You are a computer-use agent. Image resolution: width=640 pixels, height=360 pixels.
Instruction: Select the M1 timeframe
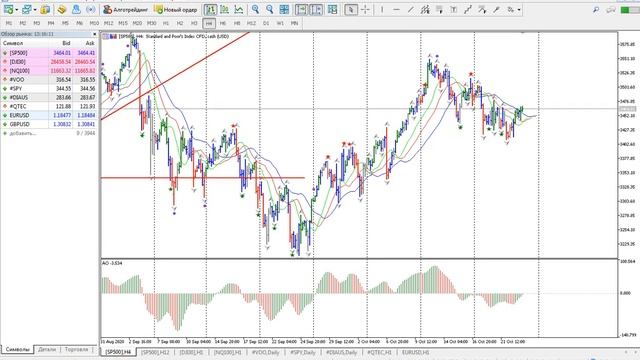click(9, 23)
